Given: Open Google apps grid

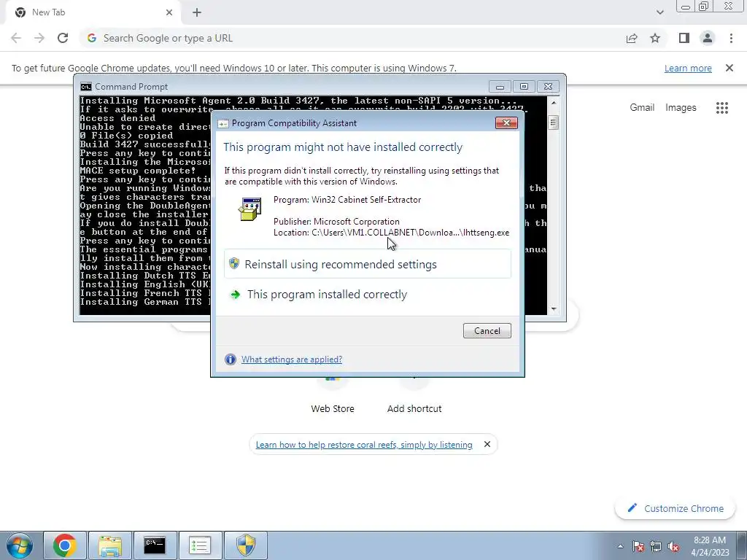Looking at the screenshot, I should (722, 108).
